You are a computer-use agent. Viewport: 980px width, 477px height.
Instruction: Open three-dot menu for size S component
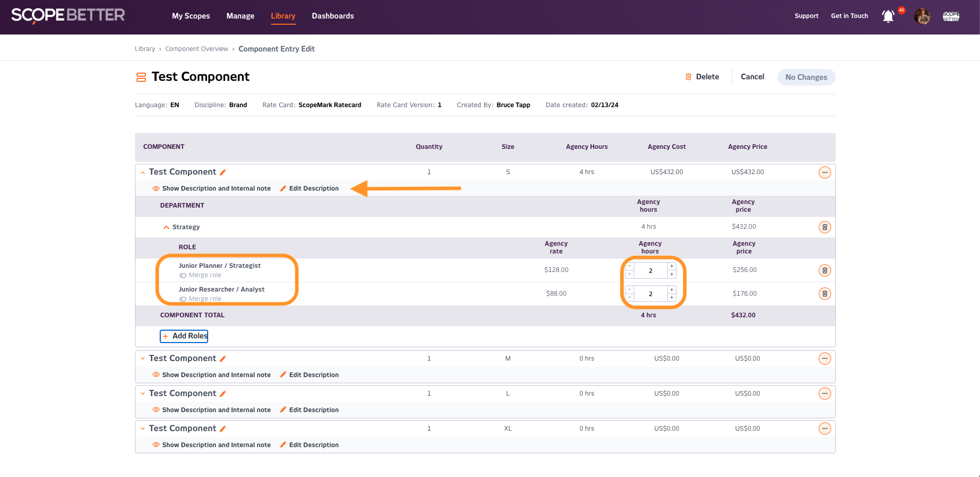824,173
